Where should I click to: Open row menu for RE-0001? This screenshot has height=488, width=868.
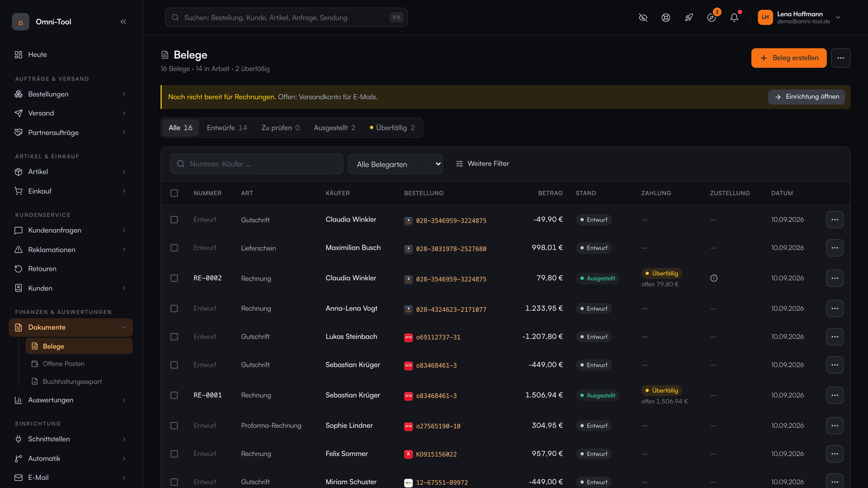point(835,395)
